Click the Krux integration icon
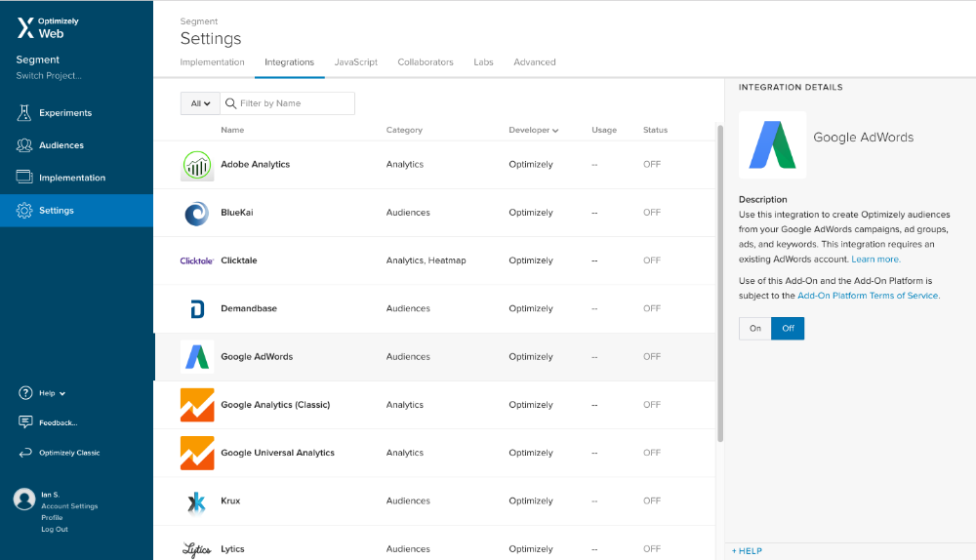 click(x=197, y=501)
